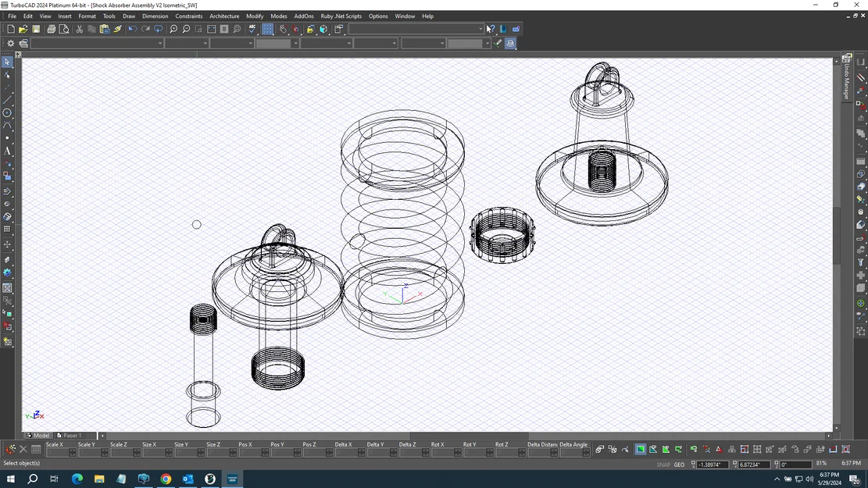Expand the selection info dropdown beside toolbar

pos(480,29)
